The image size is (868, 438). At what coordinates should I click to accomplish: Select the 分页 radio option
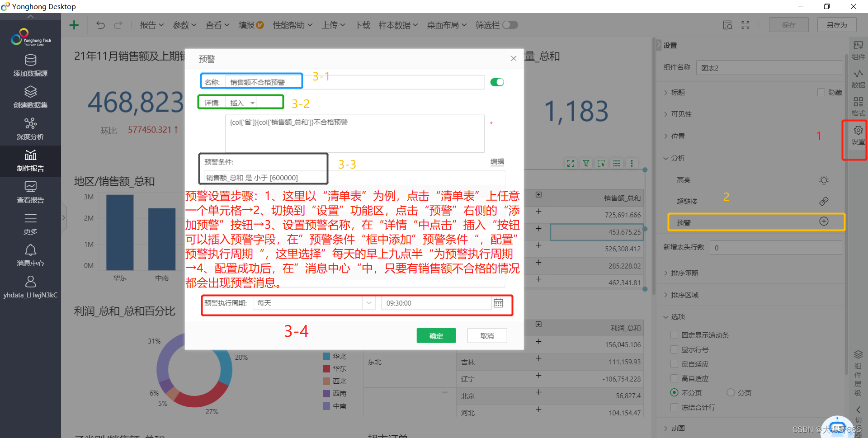click(731, 392)
